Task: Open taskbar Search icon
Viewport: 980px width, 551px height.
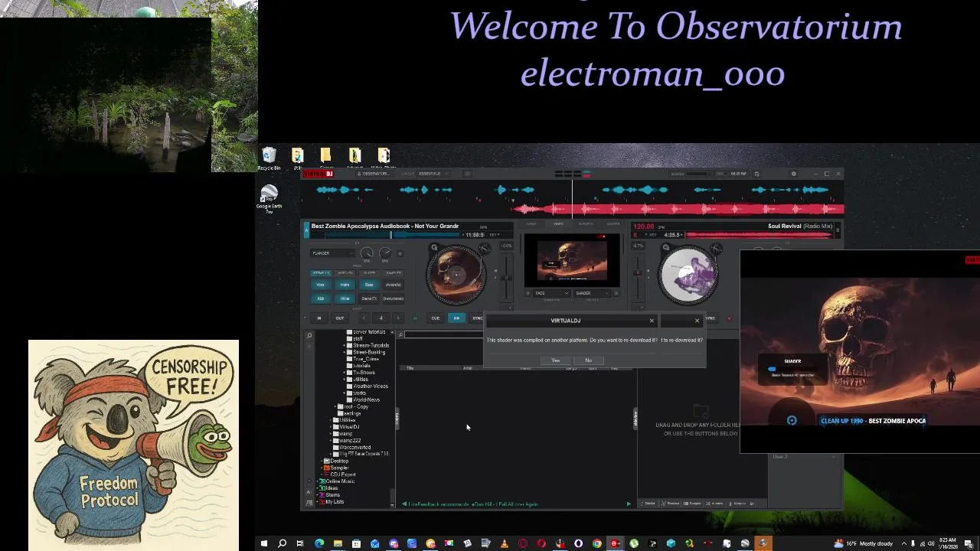Action: pyautogui.click(x=282, y=544)
